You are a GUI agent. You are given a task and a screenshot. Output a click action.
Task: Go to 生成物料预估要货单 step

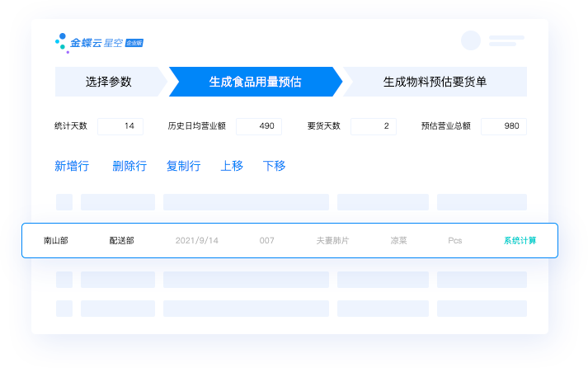pyautogui.click(x=435, y=82)
